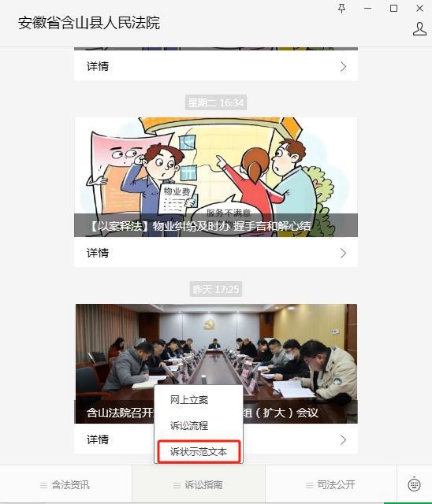Minimize the window
Image resolution: width=432 pixels, height=504 pixels.
367,9
